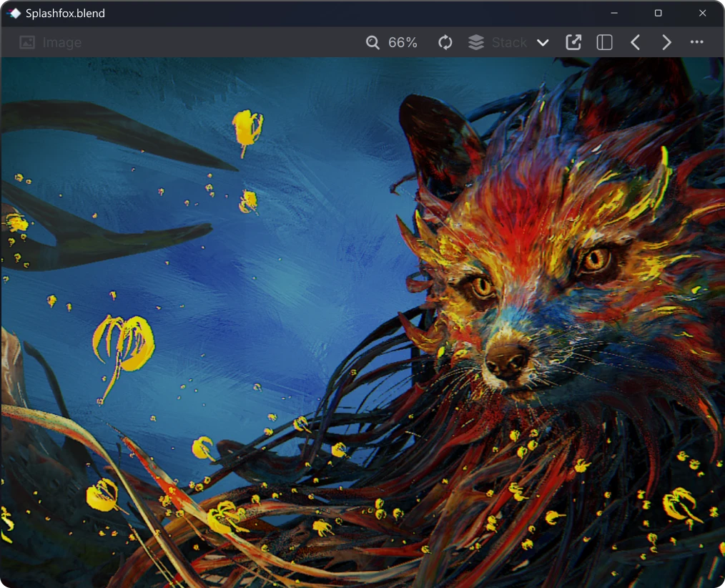This screenshot has width=725, height=588.
Task: Click the dimmed Stack menu label
Action: point(509,42)
